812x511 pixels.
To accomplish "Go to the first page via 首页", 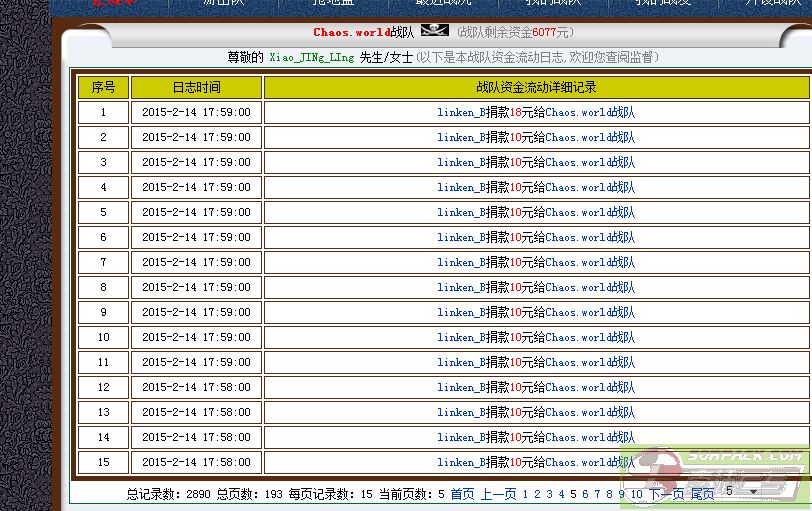I will coord(462,494).
